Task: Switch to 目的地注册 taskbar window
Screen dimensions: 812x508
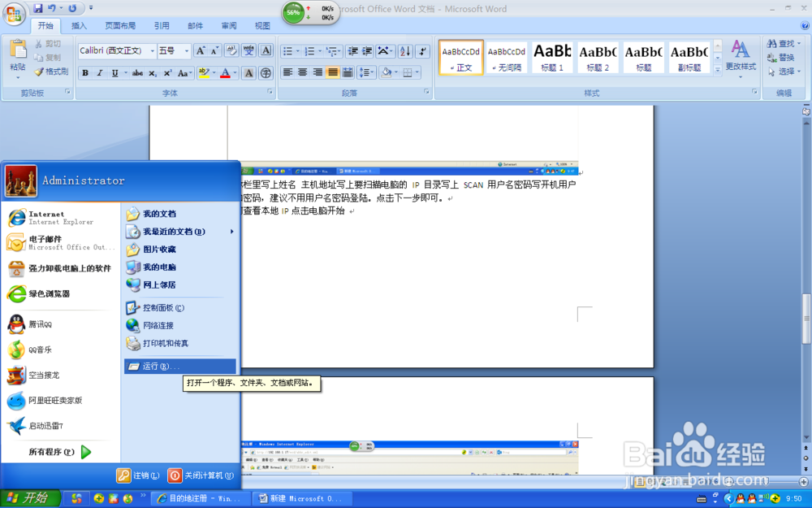Action: [x=200, y=499]
